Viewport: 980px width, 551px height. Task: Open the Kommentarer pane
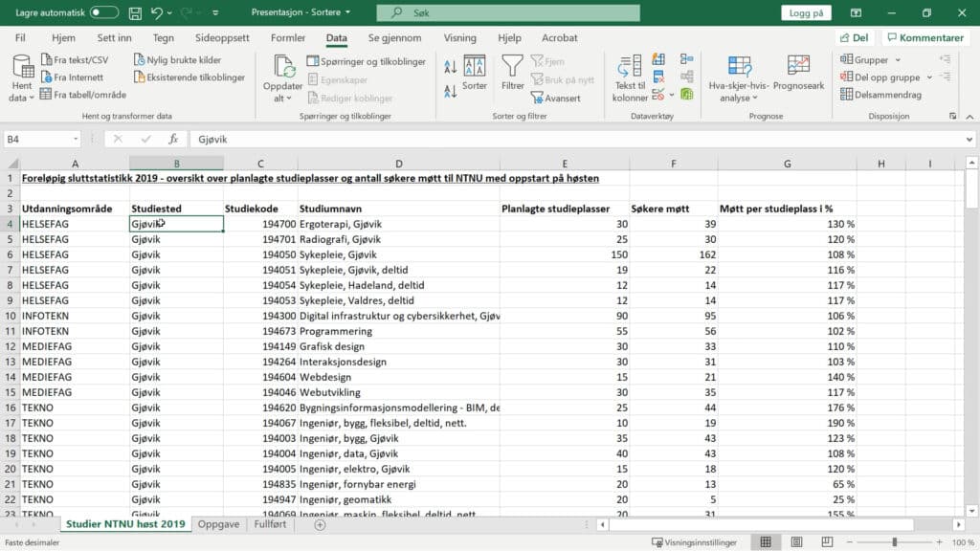(x=925, y=38)
